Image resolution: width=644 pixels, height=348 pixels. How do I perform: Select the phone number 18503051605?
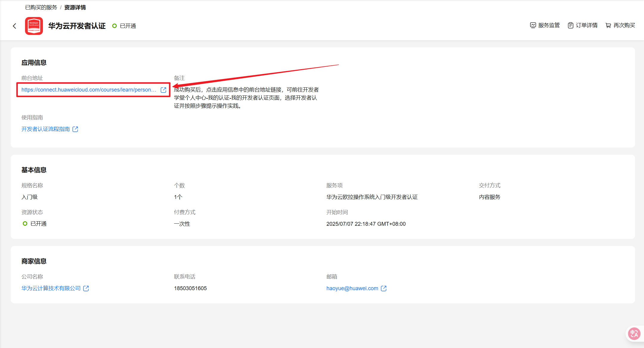[x=190, y=288]
